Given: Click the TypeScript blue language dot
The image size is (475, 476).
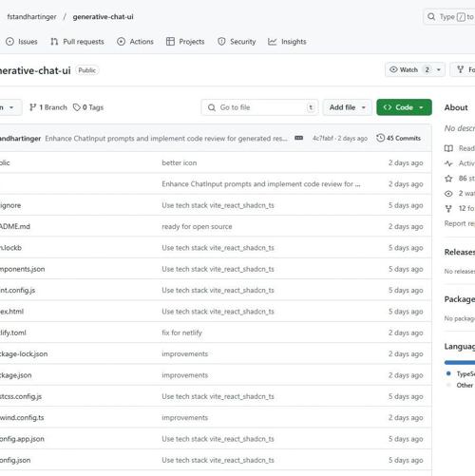Looking at the screenshot, I should pyautogui.click(x=448, y=373).
